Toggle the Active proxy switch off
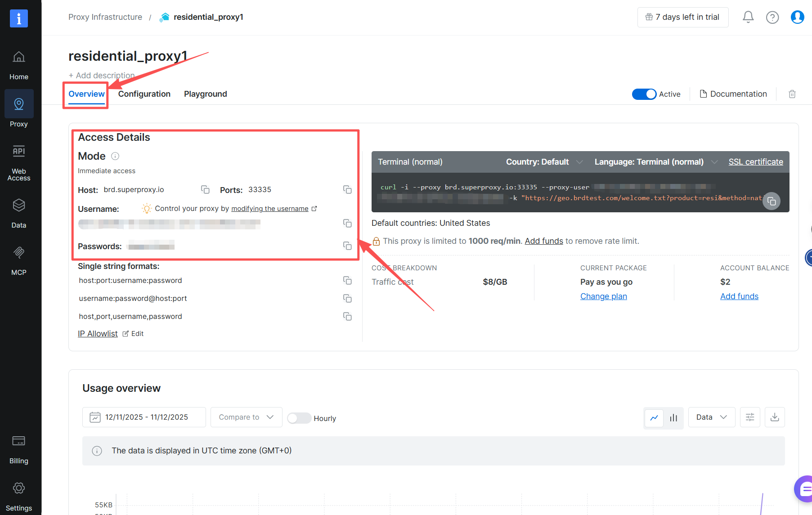The image size is (812, 515). (x=644, y=94)
